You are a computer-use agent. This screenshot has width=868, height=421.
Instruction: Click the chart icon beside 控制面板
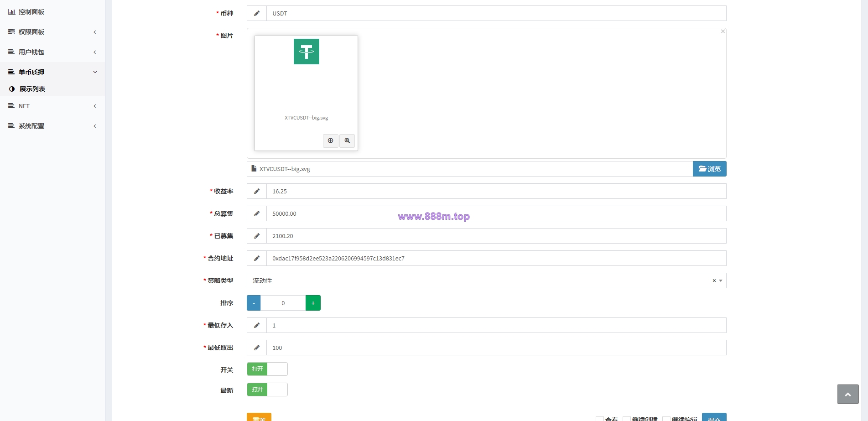[11, 12]
